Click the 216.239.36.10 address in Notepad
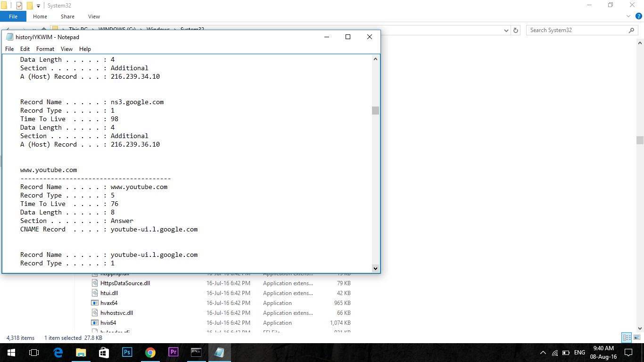The width and height of the screenshot is (644, 362). [x=135, y=145]
